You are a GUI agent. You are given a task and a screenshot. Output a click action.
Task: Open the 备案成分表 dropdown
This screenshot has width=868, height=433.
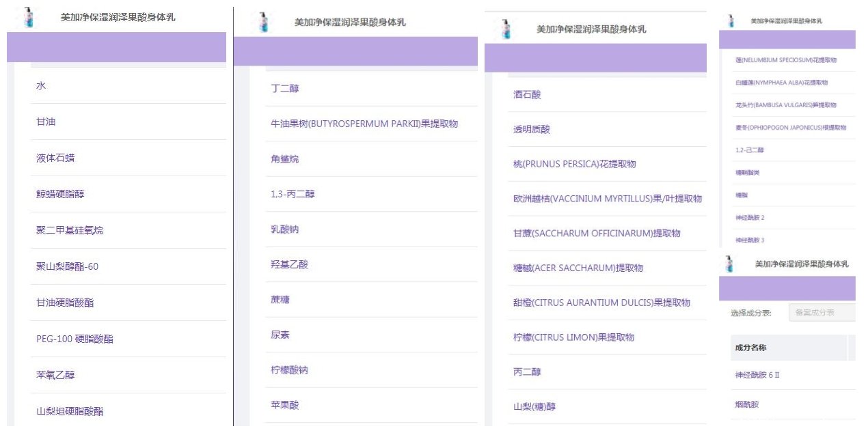[821, 313]
